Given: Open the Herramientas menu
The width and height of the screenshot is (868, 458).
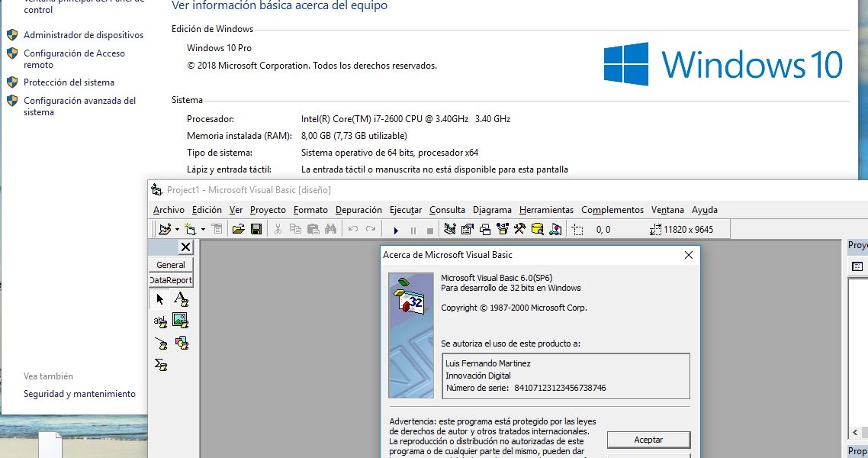Looking at the screenshot, I should click(546, 210).
